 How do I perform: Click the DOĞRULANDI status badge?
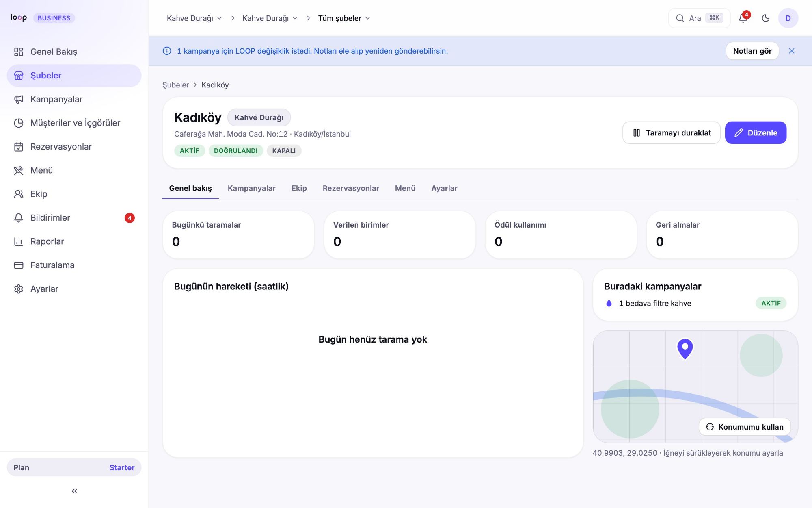tap(235, 151)
